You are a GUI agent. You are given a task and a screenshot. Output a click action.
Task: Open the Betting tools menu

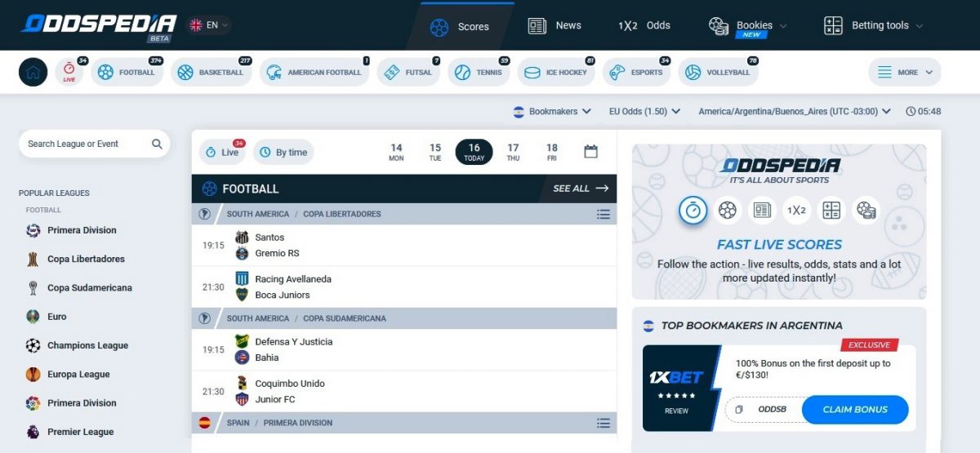pyautogui.click(x=874, y=25)
